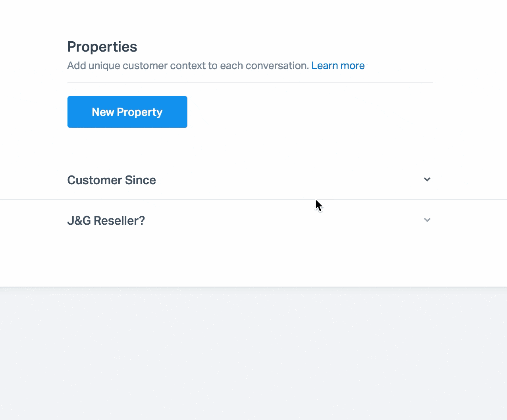Expand the Customer Since chevron arrow
The height and width of the screenshot is (420, 507).
coord(427,179)
